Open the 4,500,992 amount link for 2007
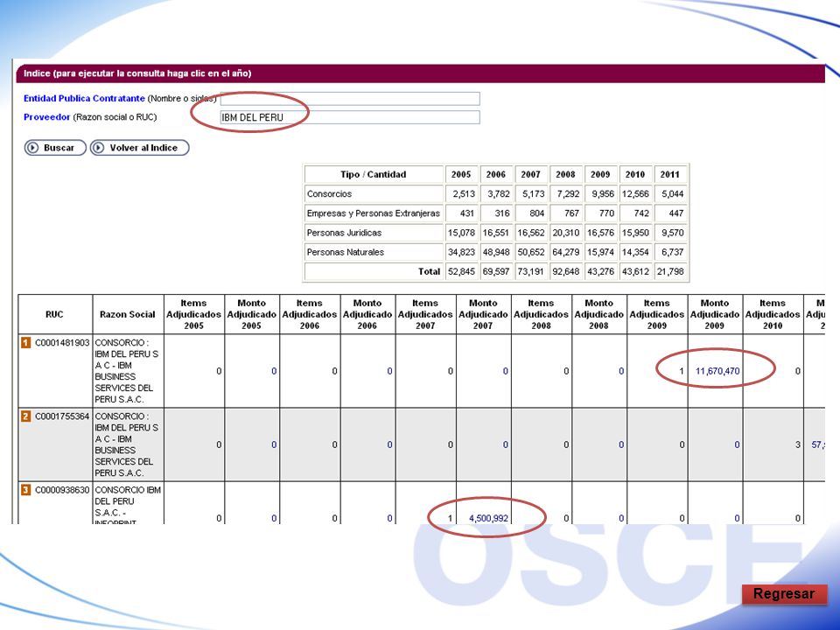This screenshot has height=630, width=840. click(488, 518)
